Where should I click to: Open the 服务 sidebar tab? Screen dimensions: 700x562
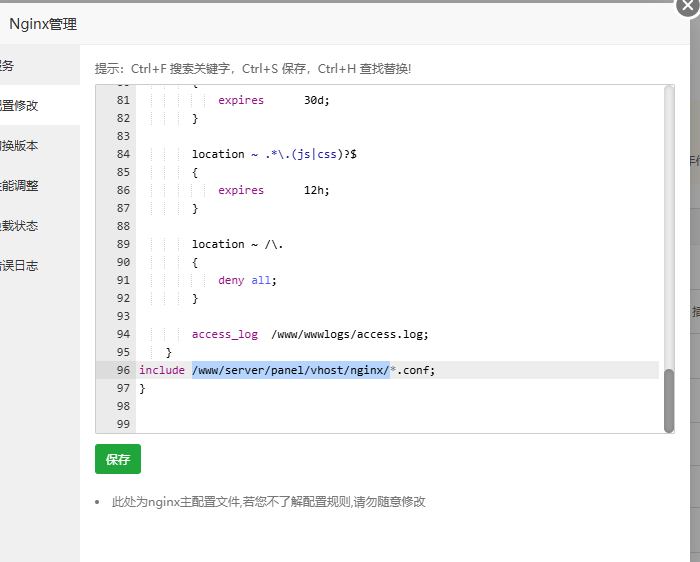[x=40, y=65]
